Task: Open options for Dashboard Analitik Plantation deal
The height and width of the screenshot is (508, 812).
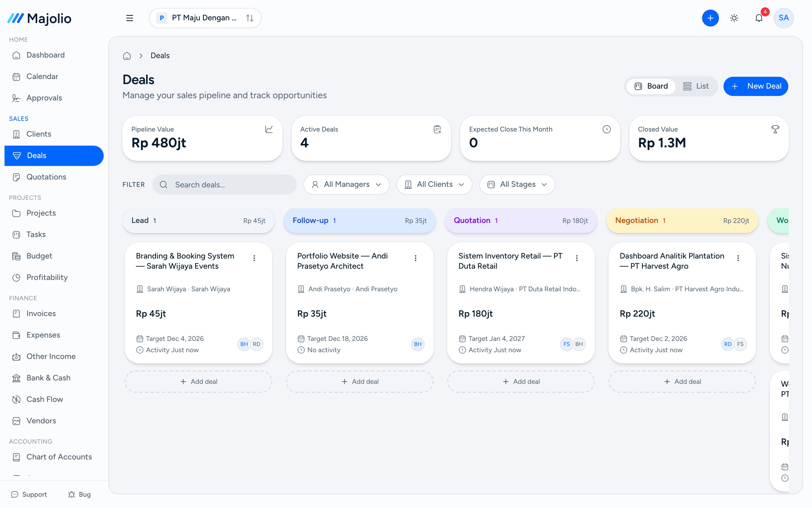Action: [x=738, y=258]
